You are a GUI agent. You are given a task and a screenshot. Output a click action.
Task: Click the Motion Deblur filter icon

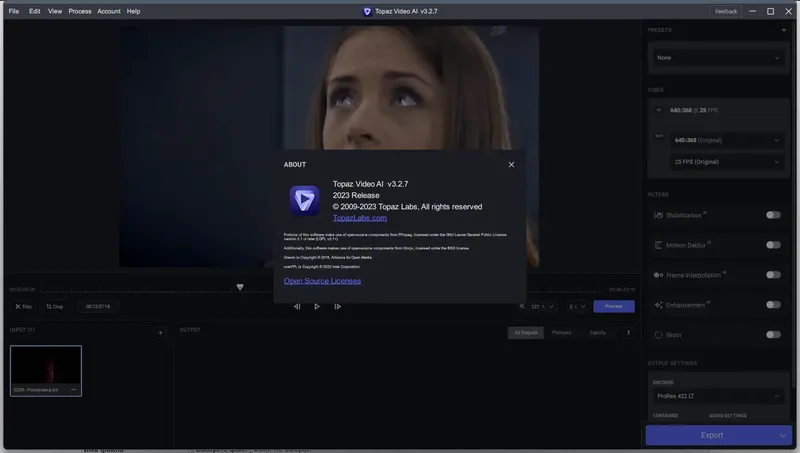(x=658, y=245)
